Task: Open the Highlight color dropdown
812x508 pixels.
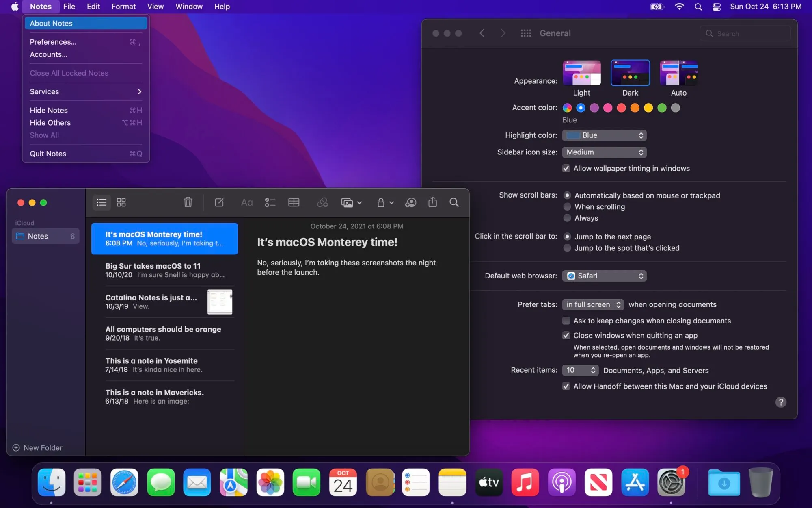Action: (604, 135)
